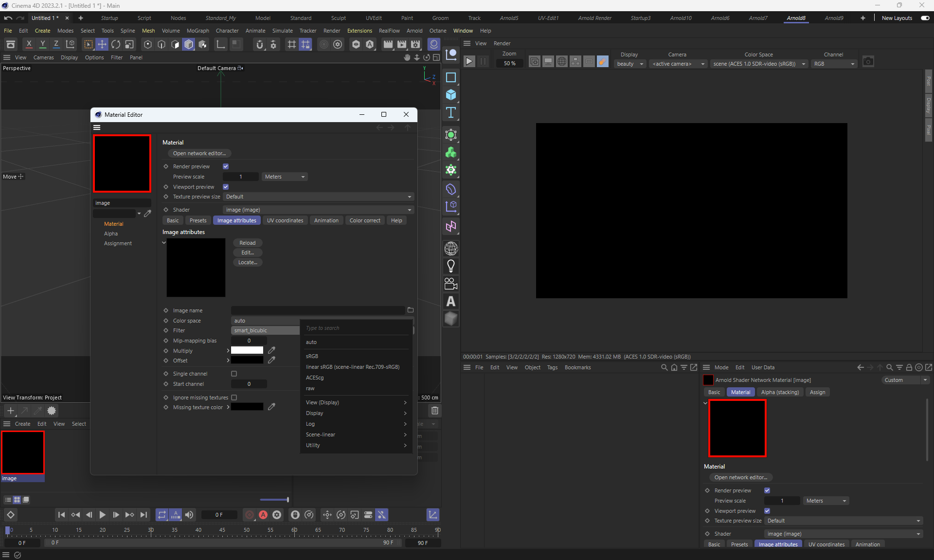The width and height of the screenshot is (934, 560).
Task: Switch to the UV coordinates tab
Action: (x=285, y=220)
